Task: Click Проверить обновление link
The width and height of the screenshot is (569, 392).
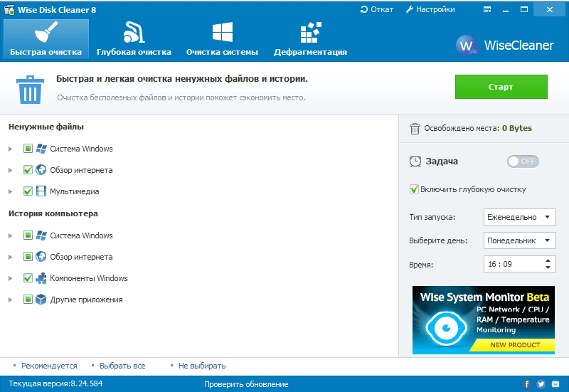Action: point(246,384)
